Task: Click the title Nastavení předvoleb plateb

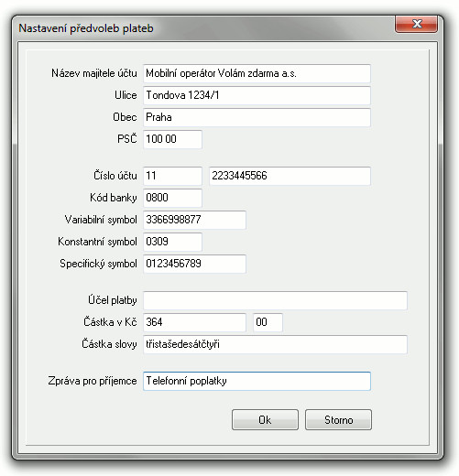Action: (86, 28)
